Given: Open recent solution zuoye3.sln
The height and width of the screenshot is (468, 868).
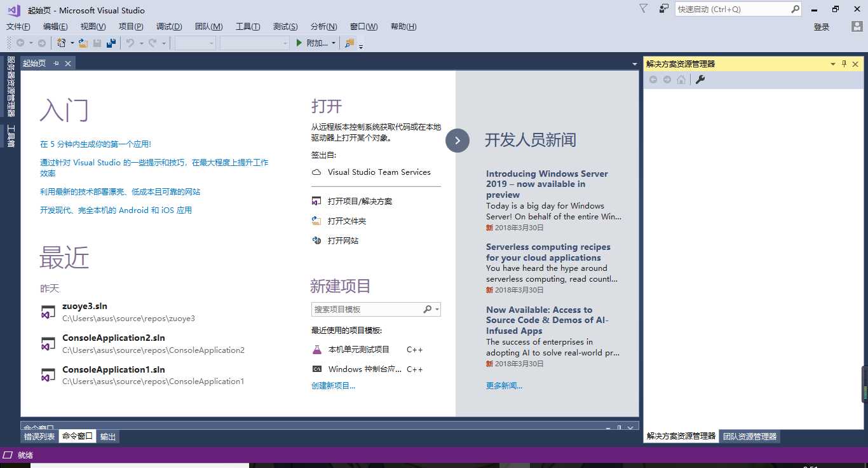Looking at the screenshot, I should point(85,306).
